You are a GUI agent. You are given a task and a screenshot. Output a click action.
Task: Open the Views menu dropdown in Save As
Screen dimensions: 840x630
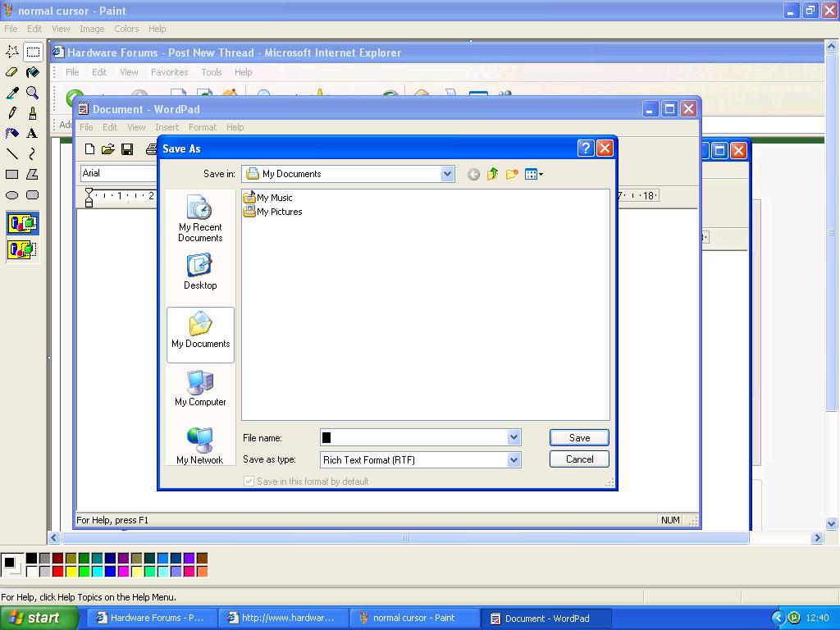click(534, 174)
